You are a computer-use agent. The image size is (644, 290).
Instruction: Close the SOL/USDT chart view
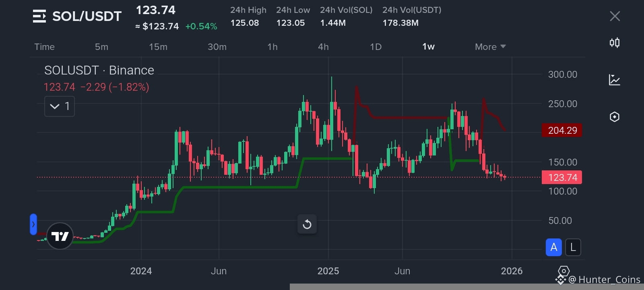[x=615, y=16]
